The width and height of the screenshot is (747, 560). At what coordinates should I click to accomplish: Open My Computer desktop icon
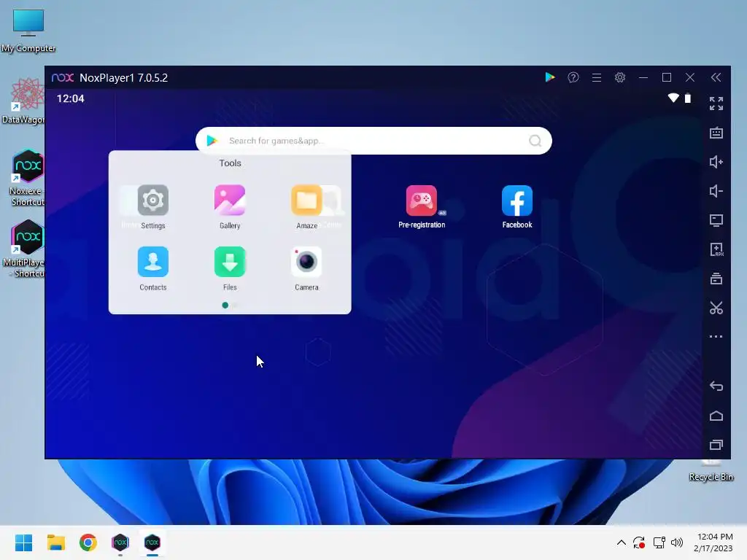coord(28,31)
